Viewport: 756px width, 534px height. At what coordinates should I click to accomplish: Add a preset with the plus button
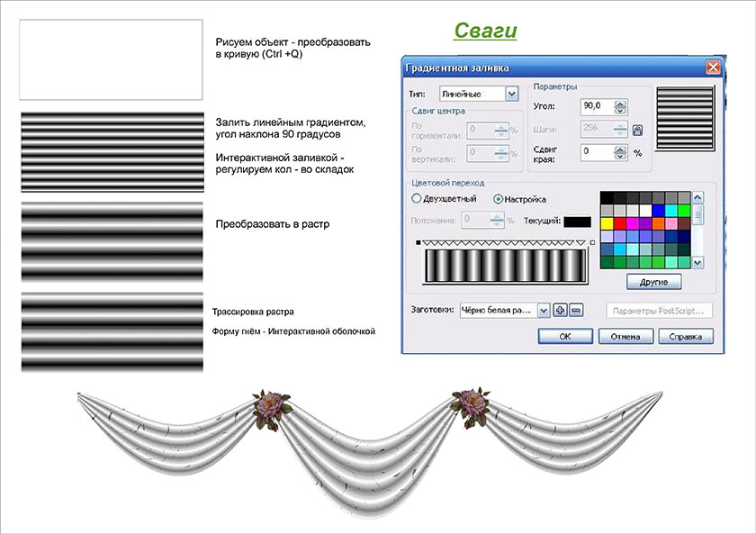[560, 311]
